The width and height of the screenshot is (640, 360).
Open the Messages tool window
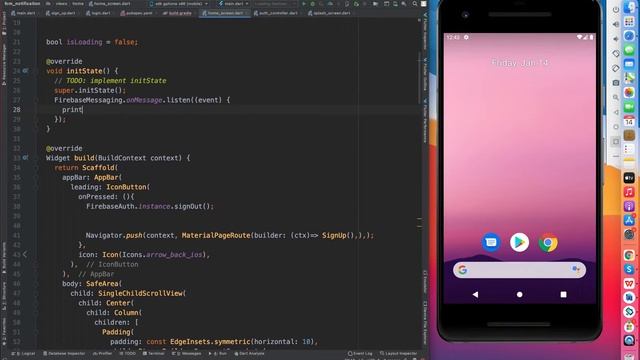click(186, 353)
